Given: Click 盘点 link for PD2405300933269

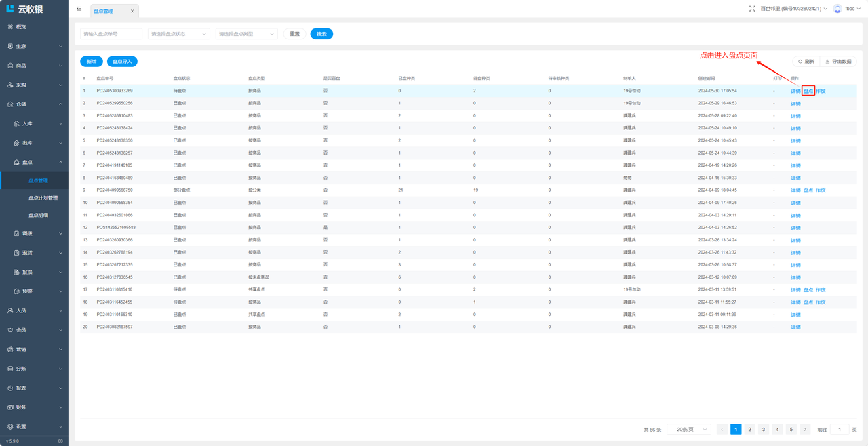Looking at the screenshot, I should [808, 91].
